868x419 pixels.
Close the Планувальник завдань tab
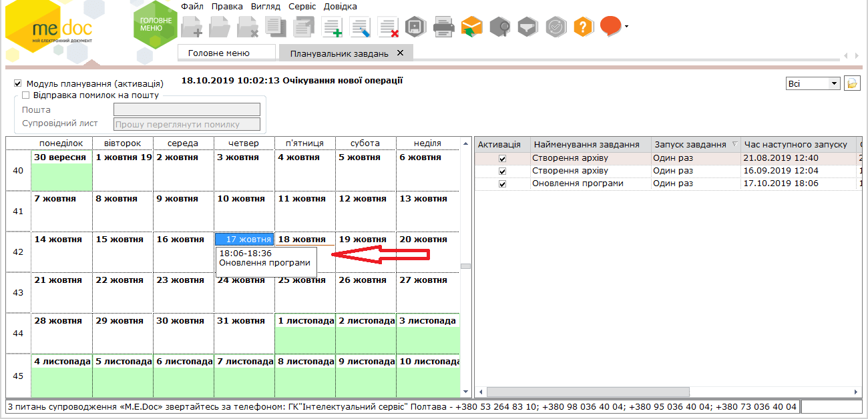point(400,53)
